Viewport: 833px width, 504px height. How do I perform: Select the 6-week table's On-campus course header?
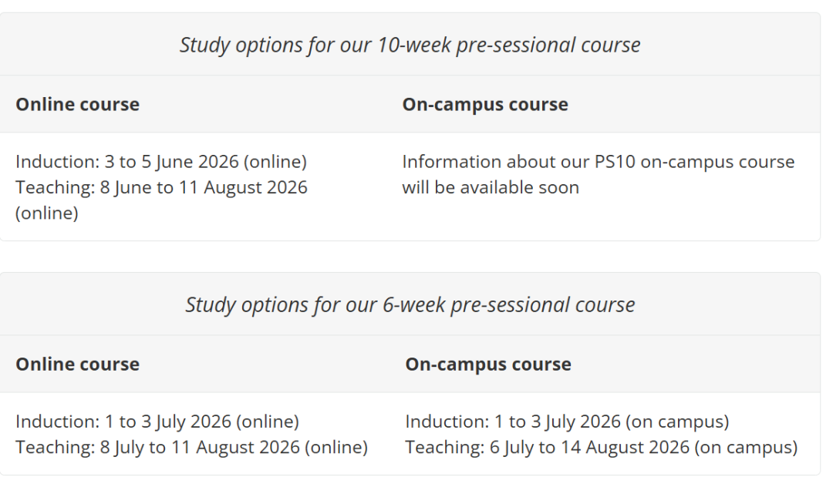(487, 365)
